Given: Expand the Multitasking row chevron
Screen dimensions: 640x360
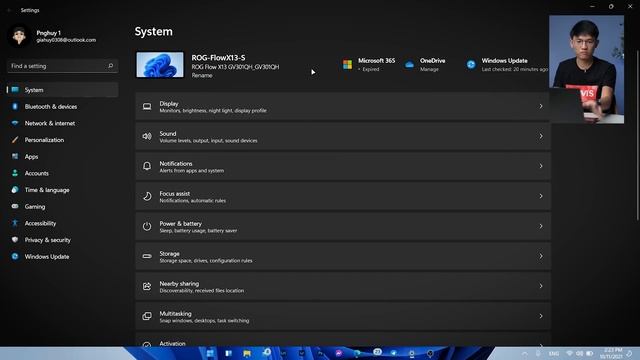Looking at the screenshot, I should [x=541, y=316].
